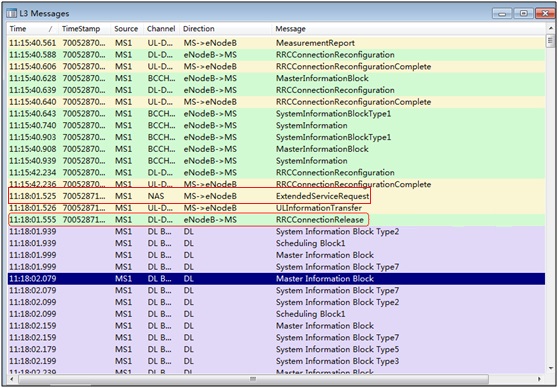
Task: Click the Channel column header
Action: 161,29
